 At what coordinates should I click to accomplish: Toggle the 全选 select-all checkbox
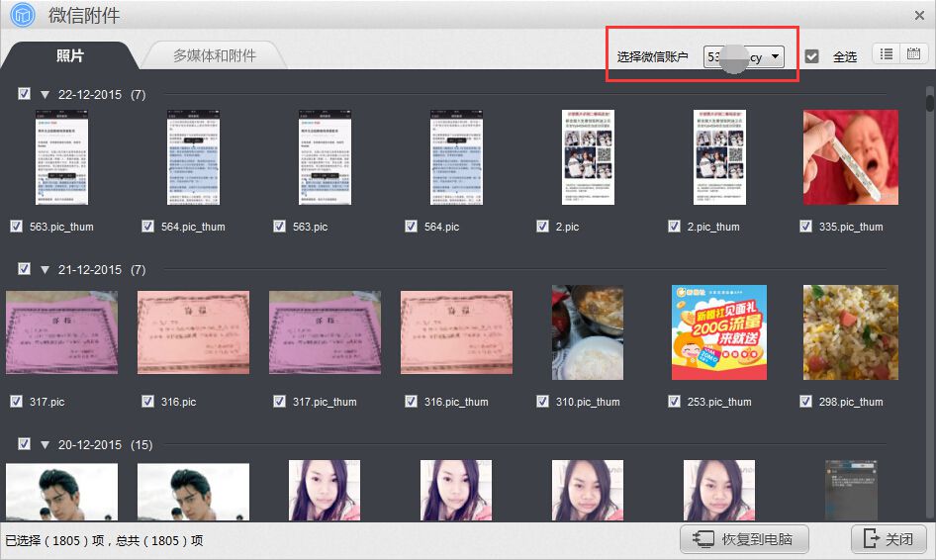tap(812, 56)
